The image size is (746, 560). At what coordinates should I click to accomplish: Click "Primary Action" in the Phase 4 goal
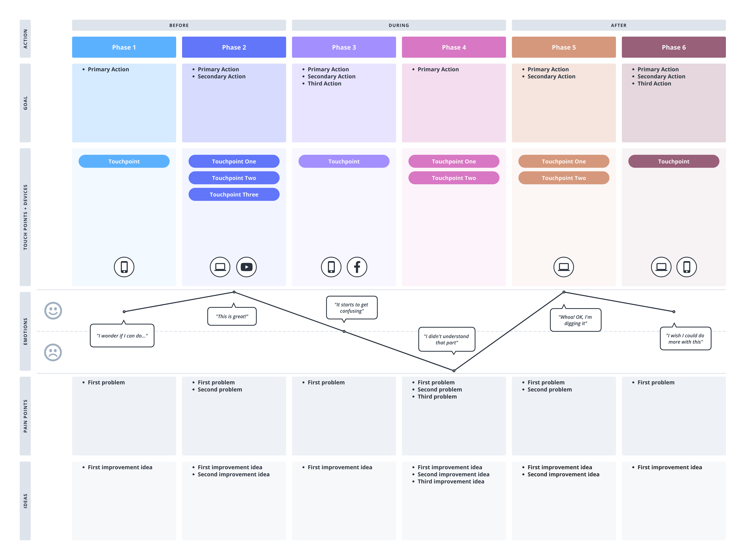point(438,70)
